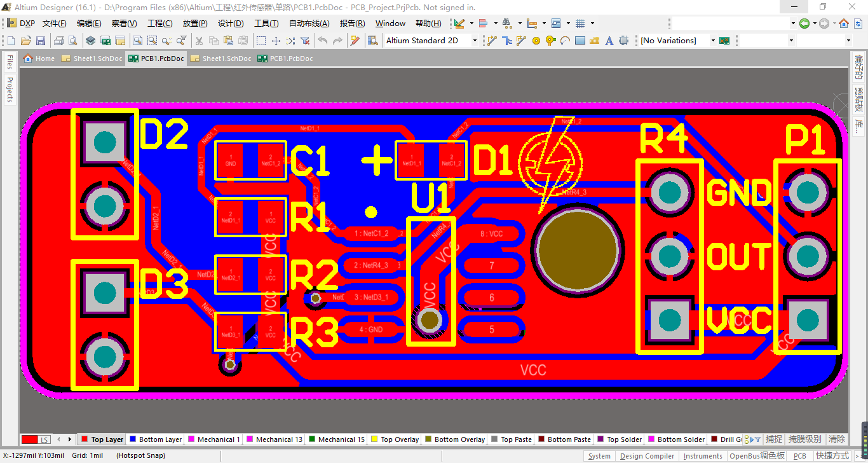
Task: Go to the home page icon
Action: 844,24
